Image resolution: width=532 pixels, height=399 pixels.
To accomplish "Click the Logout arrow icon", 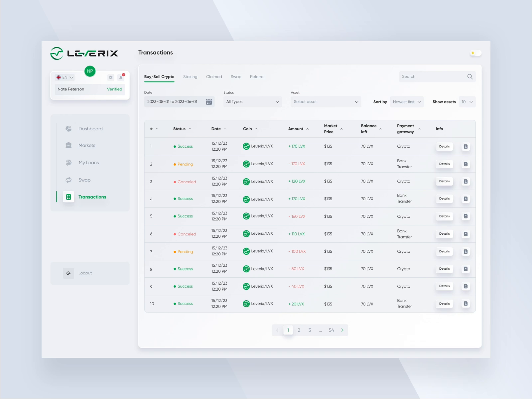I will [68, 273].
